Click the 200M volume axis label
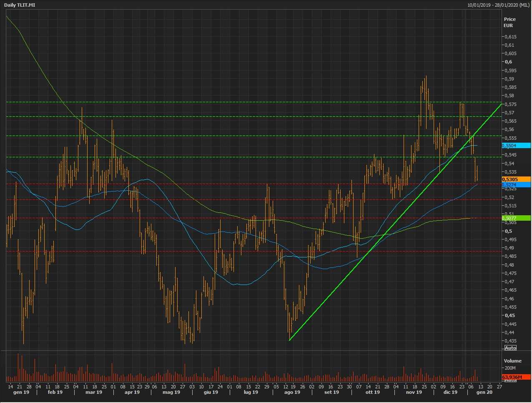 pos(510,368)
